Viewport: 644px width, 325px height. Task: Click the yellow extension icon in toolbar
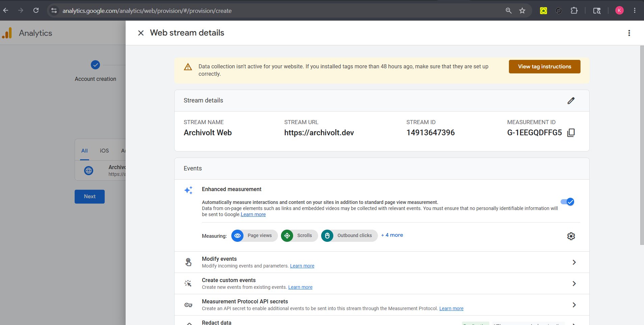(543, 10)
